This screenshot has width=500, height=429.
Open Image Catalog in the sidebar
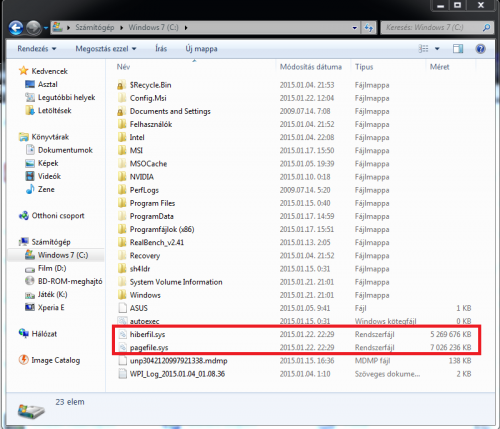pyautogui.click(x=55, y=360)
